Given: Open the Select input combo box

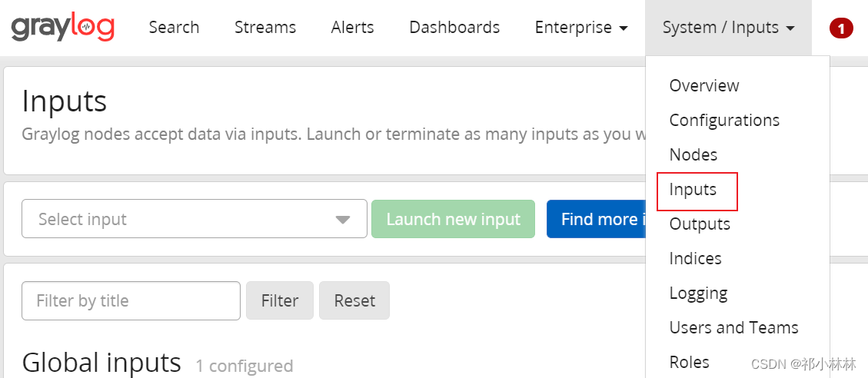Looking at the screenshot, I should coord(195,219).
